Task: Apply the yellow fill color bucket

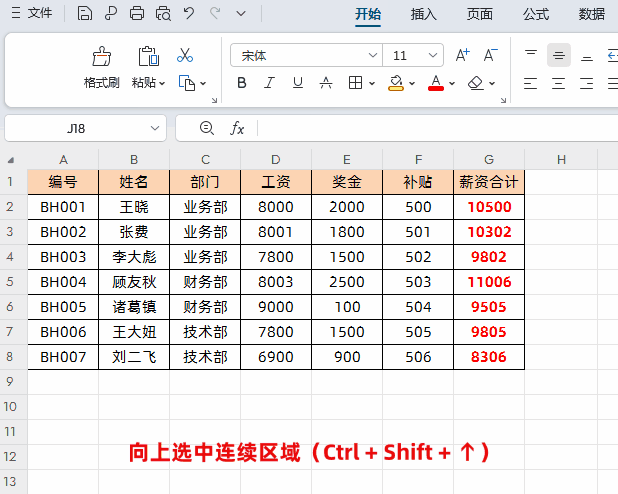Action: [396, 83]
